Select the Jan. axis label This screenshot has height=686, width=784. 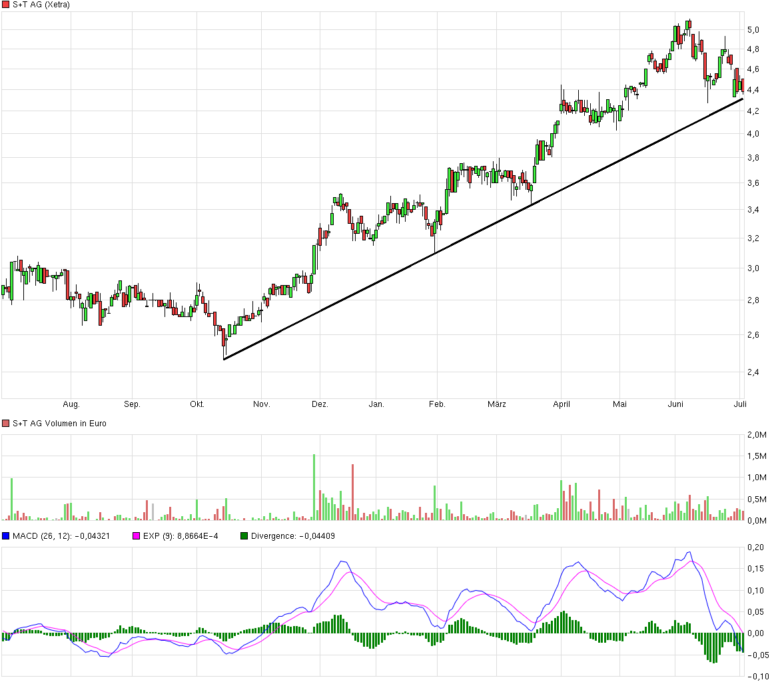[378, 404]
